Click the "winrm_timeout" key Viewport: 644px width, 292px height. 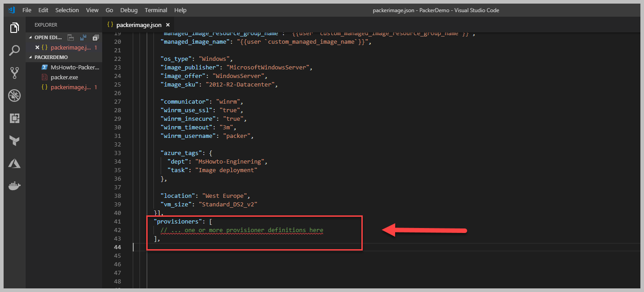click(x=186, y=127)
